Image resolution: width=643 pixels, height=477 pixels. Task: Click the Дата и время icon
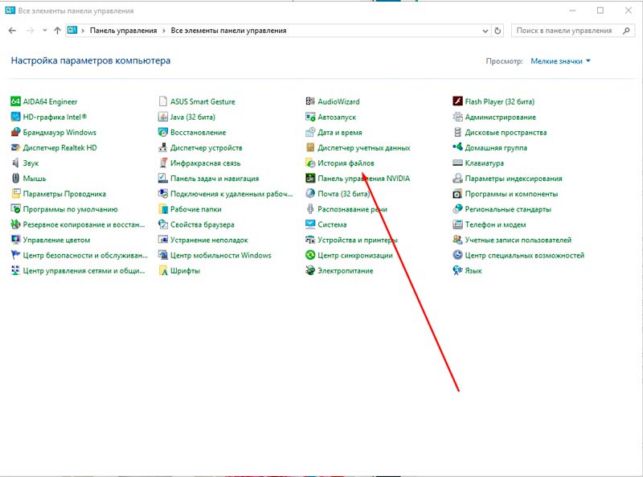pos(310,132)
